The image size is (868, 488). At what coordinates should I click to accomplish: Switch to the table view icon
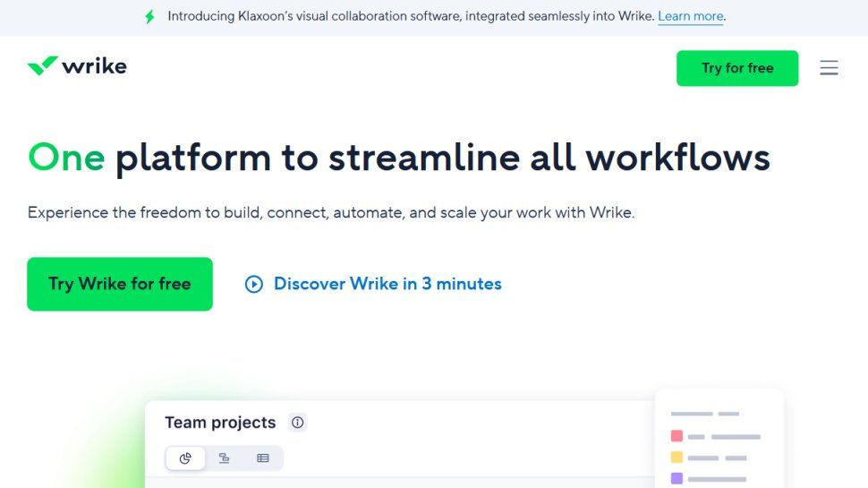click(x=263, y=458)
